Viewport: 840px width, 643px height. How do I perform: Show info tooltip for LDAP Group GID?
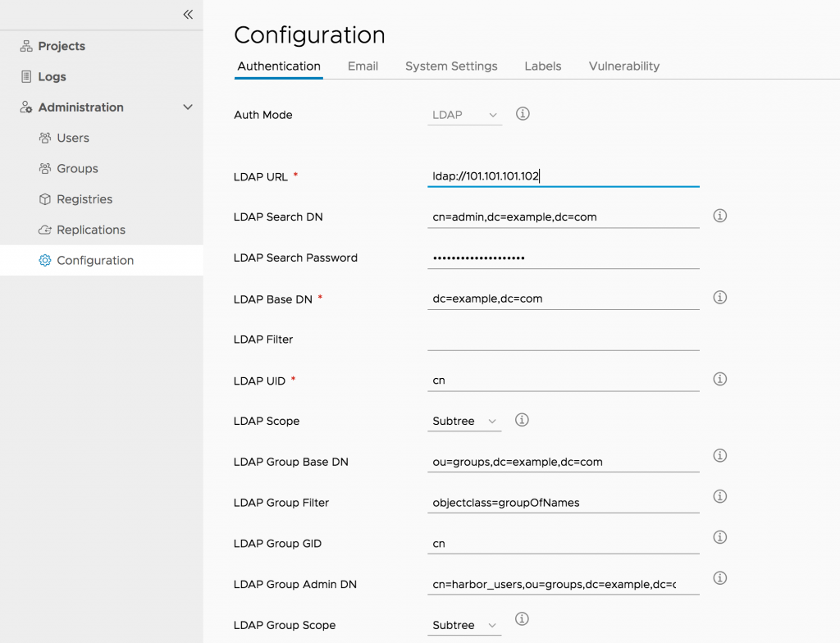point(720,537)
